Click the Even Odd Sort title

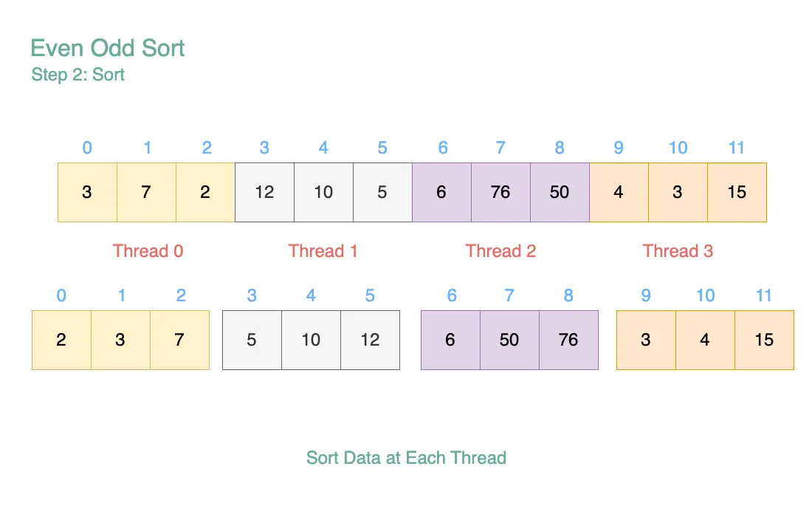[x=108, y=48]
